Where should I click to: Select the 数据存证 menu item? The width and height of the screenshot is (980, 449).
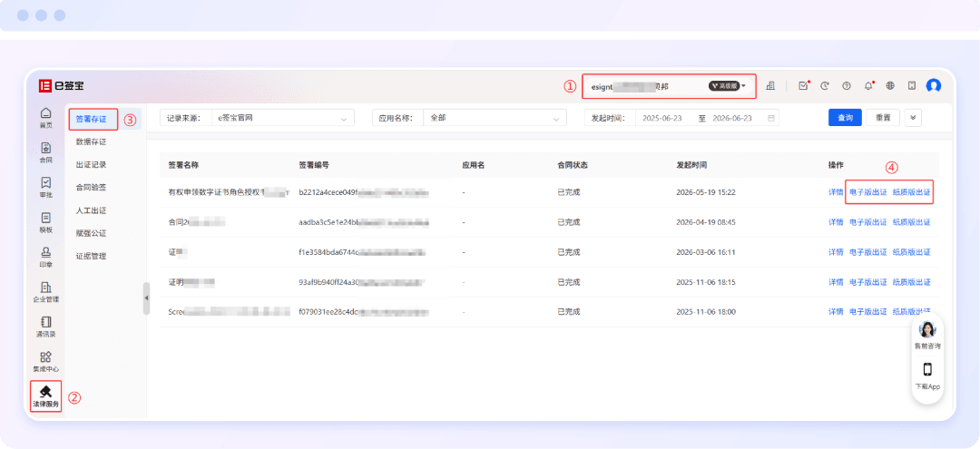click(92, 142)
